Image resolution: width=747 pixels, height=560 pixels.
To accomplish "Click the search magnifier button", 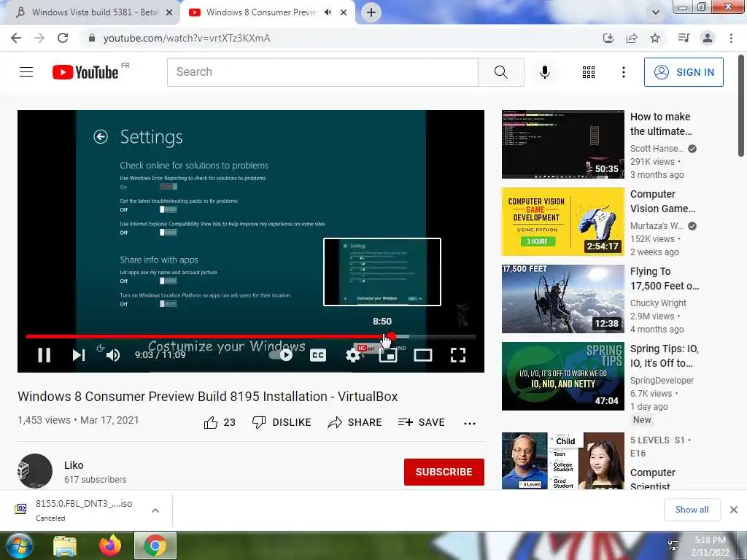I will point(500,72).
